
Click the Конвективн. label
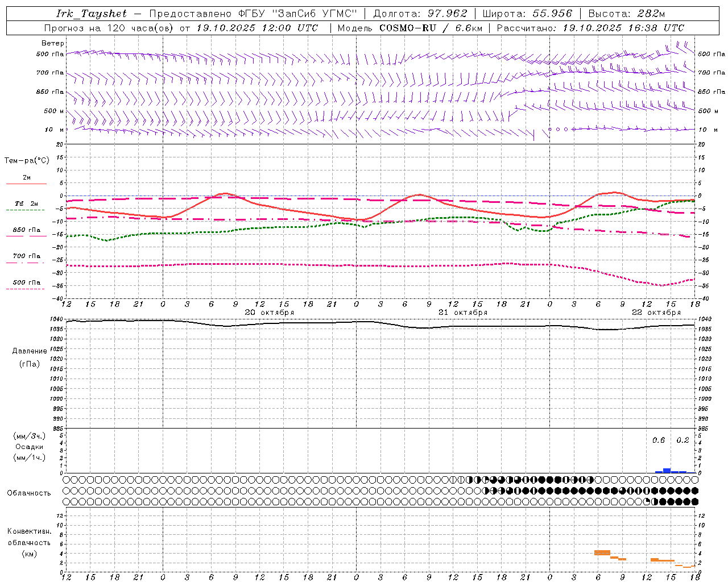[x=29, y=531]
